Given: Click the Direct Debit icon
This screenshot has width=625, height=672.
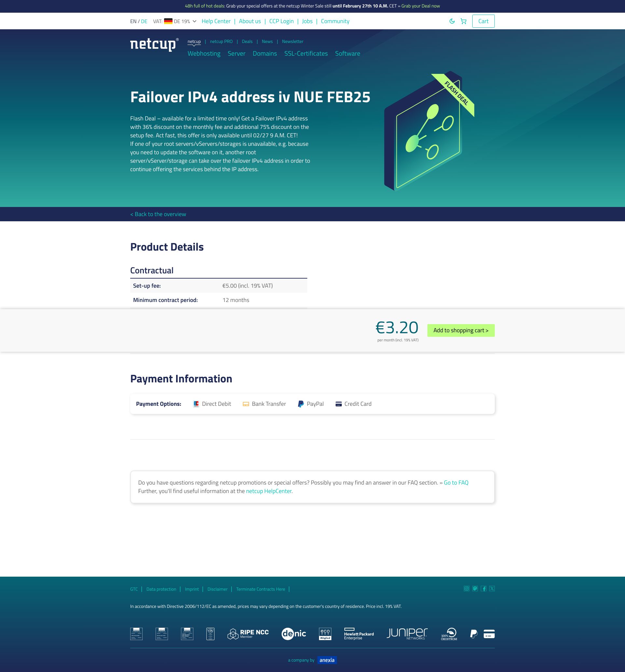Looking at the screenshot, I should (x=196, y=404).
